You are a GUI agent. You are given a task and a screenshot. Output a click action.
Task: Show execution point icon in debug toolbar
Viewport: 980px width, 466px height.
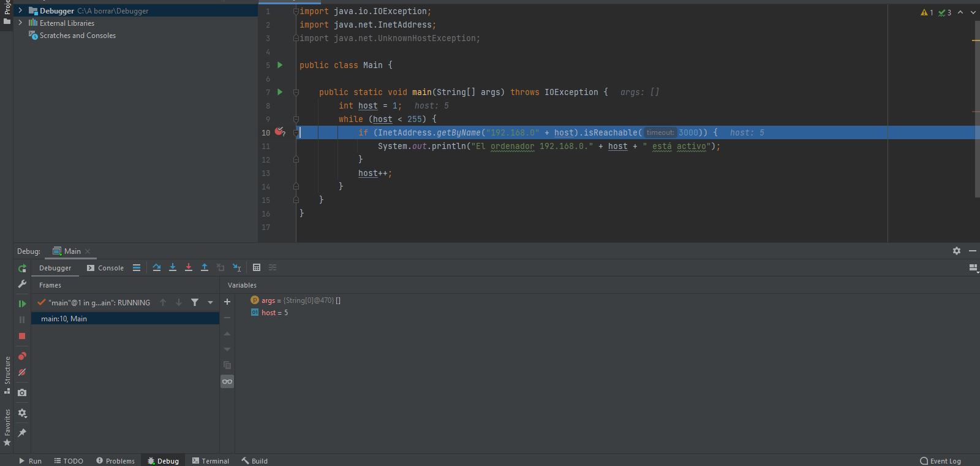pyautogui.click(x=137, y=267)
